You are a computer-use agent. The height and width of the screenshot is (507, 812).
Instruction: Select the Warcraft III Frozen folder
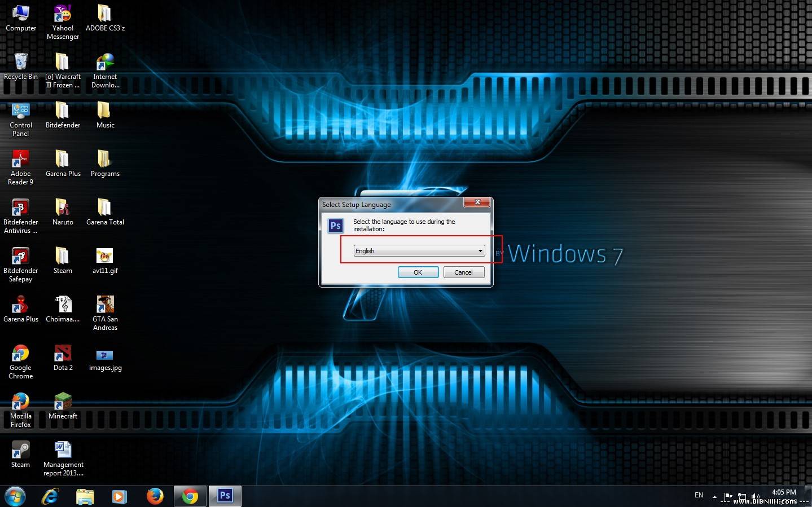click(x=63, y=70)
